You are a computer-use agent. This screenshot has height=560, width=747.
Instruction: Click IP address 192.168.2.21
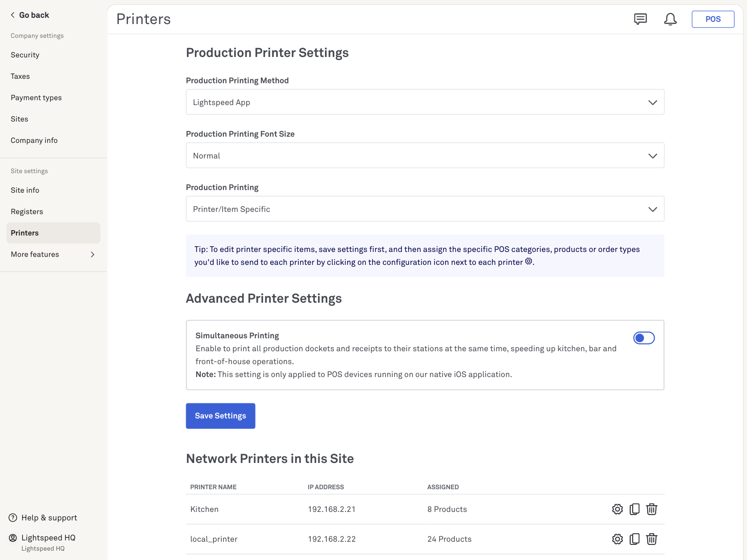coord(332,509)
